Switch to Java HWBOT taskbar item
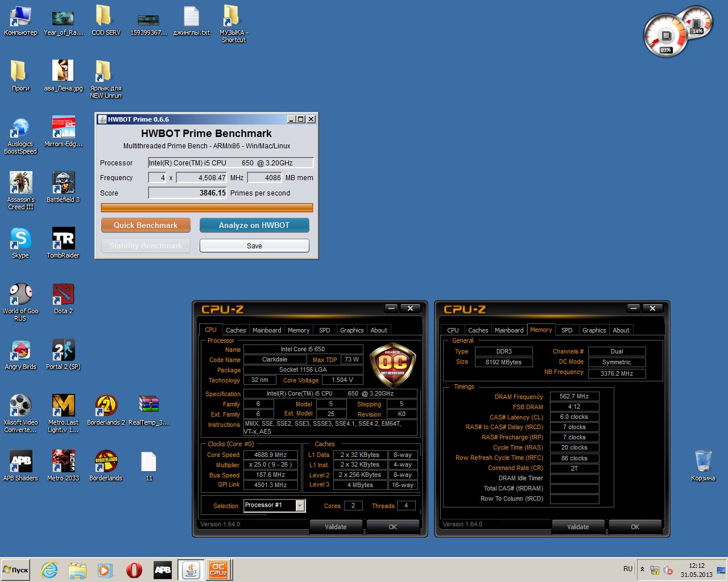 pyautogui.click(x=191, y=570)
